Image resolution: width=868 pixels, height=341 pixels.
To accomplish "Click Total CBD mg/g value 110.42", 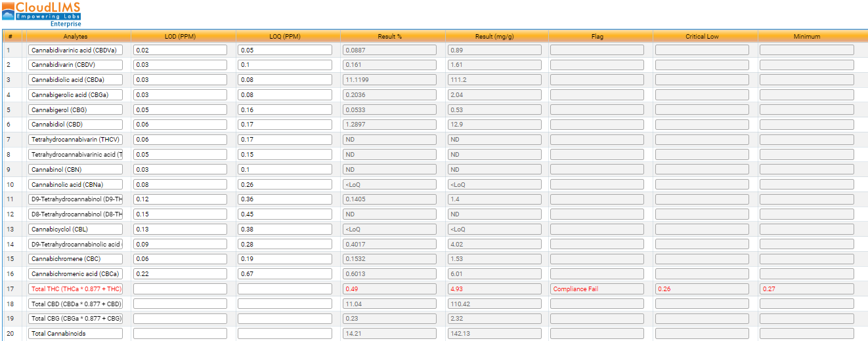I will (494, 304).
